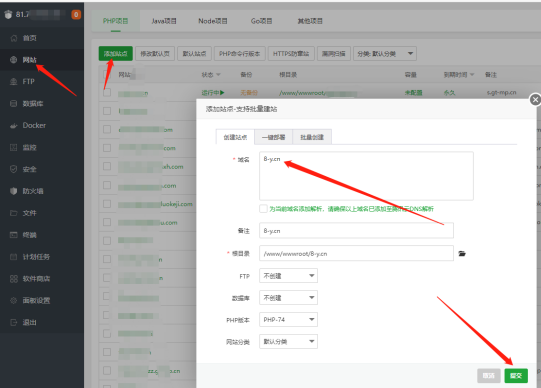Switch to the Go项目 tab
This screenshot has width=541, height=388.
261,21
